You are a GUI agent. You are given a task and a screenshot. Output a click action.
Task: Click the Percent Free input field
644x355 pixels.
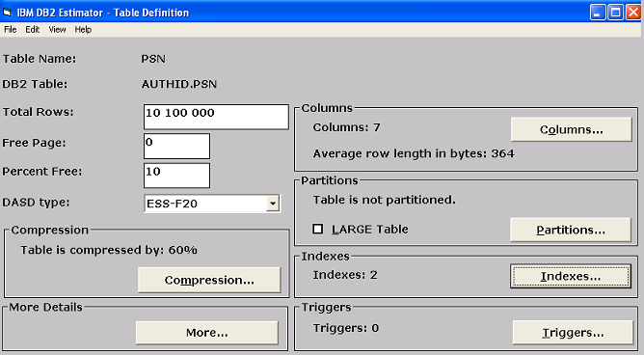click(x=177, y=176)
